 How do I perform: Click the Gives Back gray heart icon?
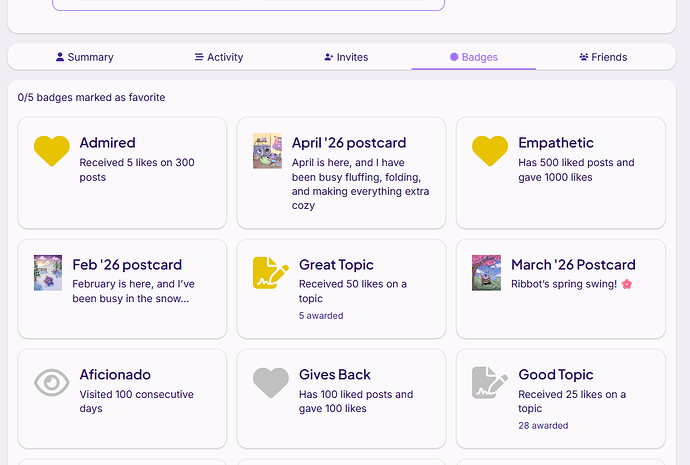click(271, 383)
